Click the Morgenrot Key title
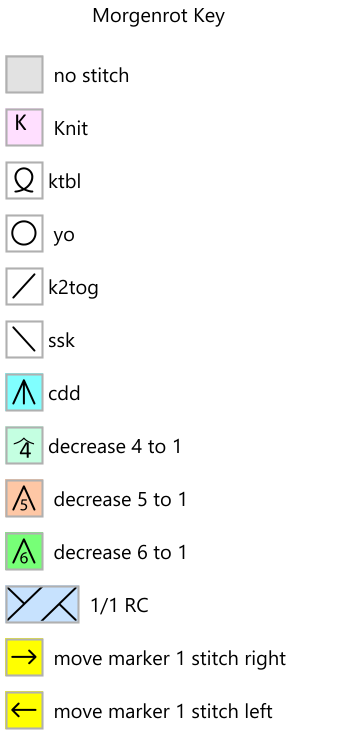The height and width of the screenshot is (734, 362). click(x=158, y=16)
